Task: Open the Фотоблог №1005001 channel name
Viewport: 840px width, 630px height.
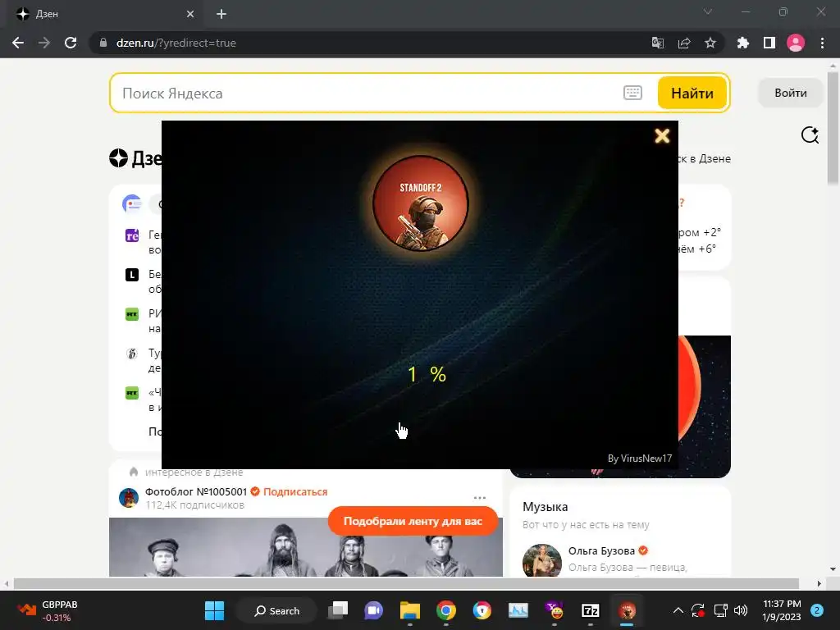Action: (x=195, y=492)
